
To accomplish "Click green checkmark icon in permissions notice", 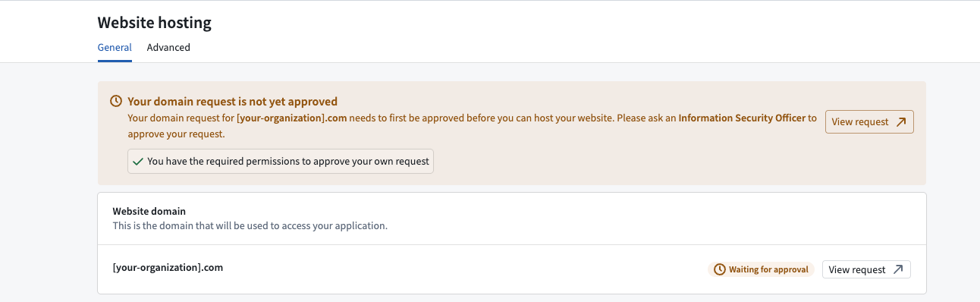I will (137, 161).
